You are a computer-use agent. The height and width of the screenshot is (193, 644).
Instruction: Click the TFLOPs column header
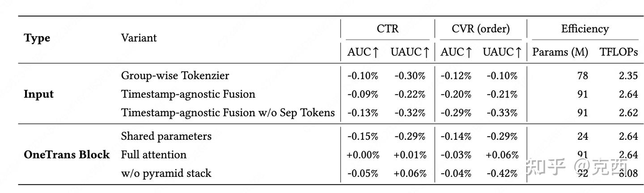pos(619,52)
